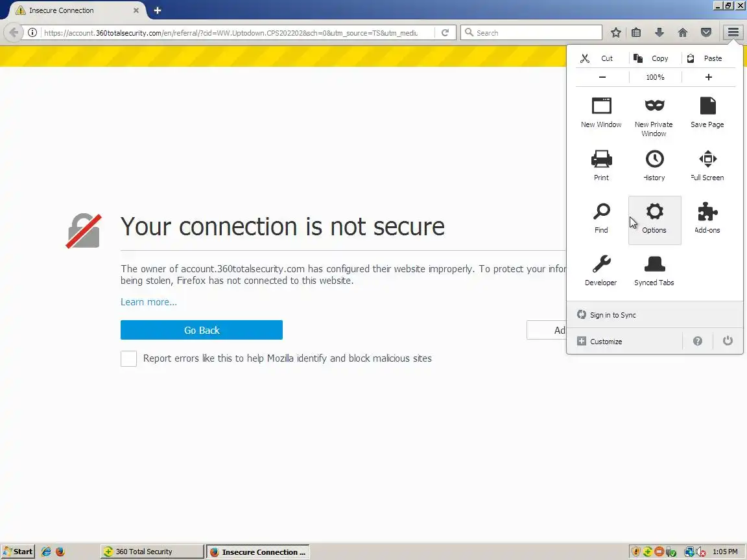Open Options gear in menu
Viewport: 747px width, 560px height.
[654, 220]
